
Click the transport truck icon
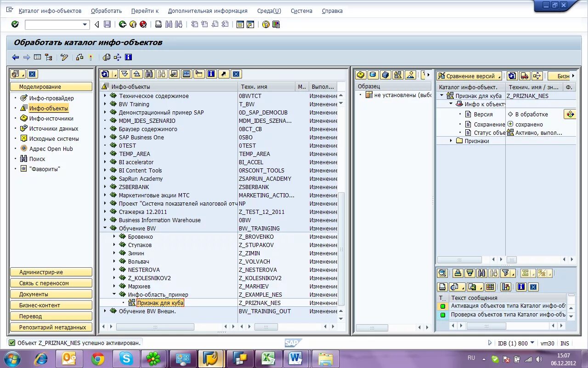click(524, 76)
